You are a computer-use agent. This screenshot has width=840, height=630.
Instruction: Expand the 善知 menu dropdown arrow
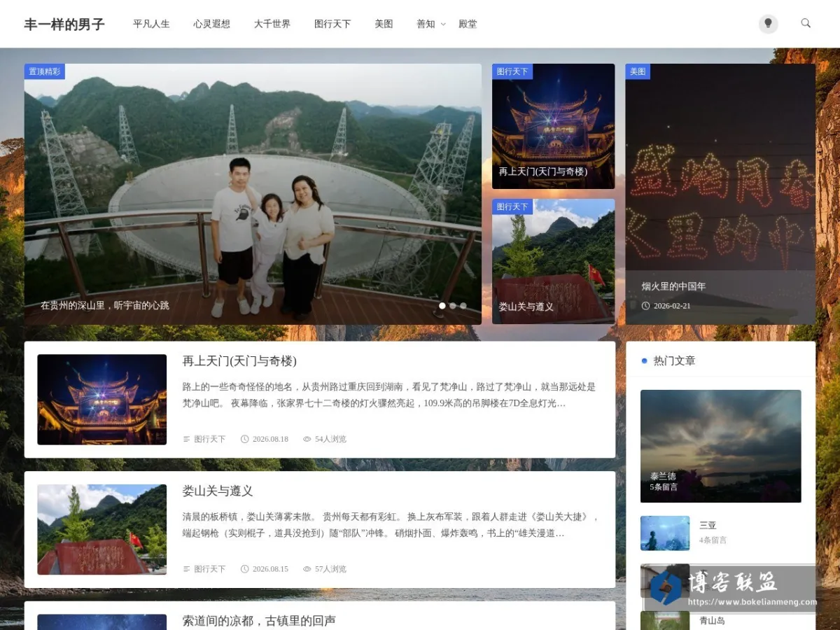click(442, 24)
